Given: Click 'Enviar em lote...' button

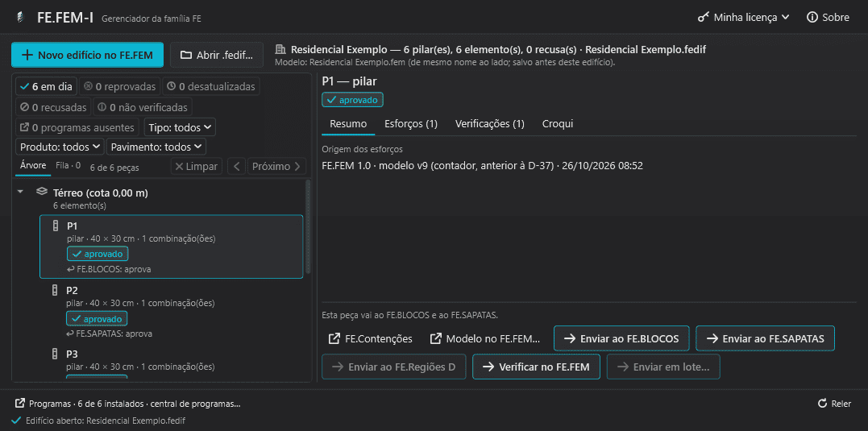Looking at the screenshot, I should tap(662, 367).
